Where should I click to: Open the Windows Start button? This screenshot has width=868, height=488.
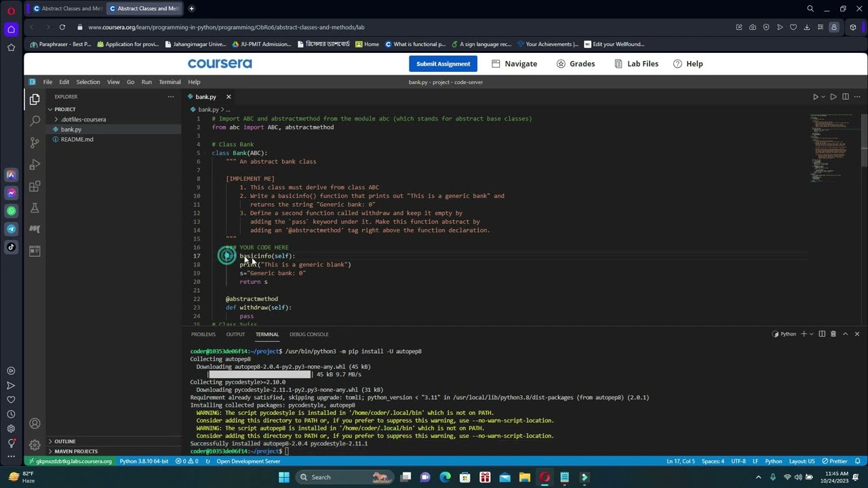(284, 477)
